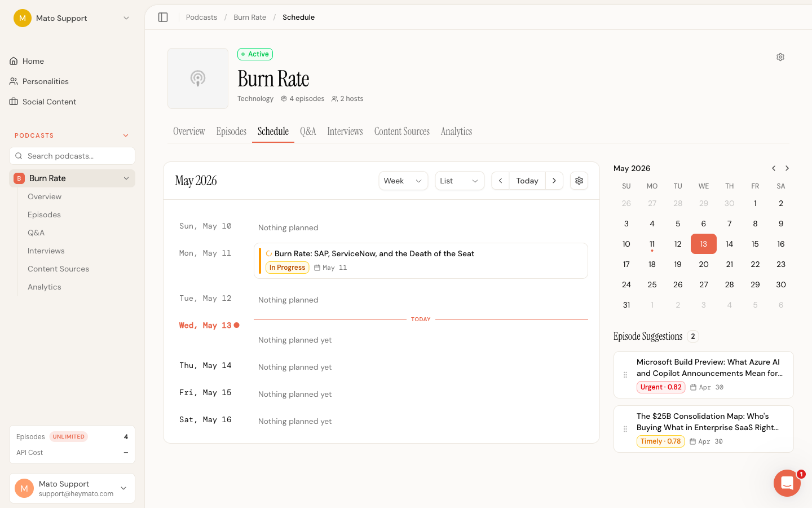The image size is (812, 508).
Task: Switch to the Q&A tab
Action: pos(308,132)
